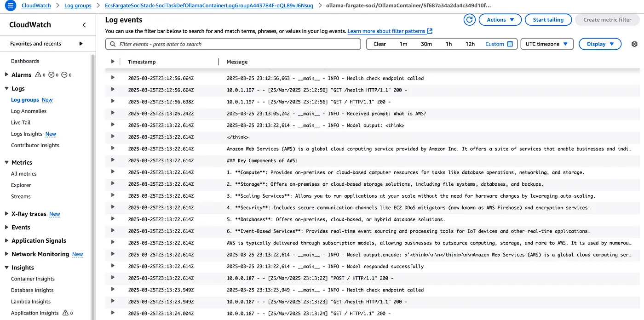Click timestamp 2025-03-25T23:13:05.242Z

pyautogui.click(x=161, y=114)
